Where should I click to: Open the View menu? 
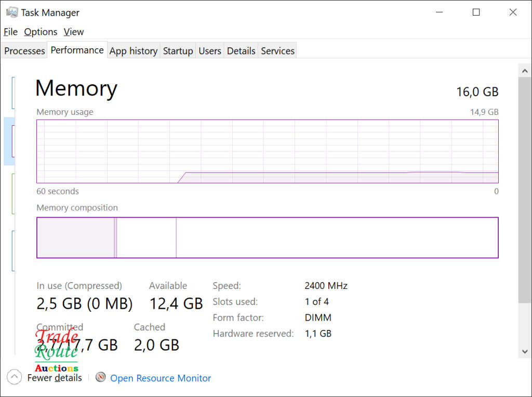[74, 32]
